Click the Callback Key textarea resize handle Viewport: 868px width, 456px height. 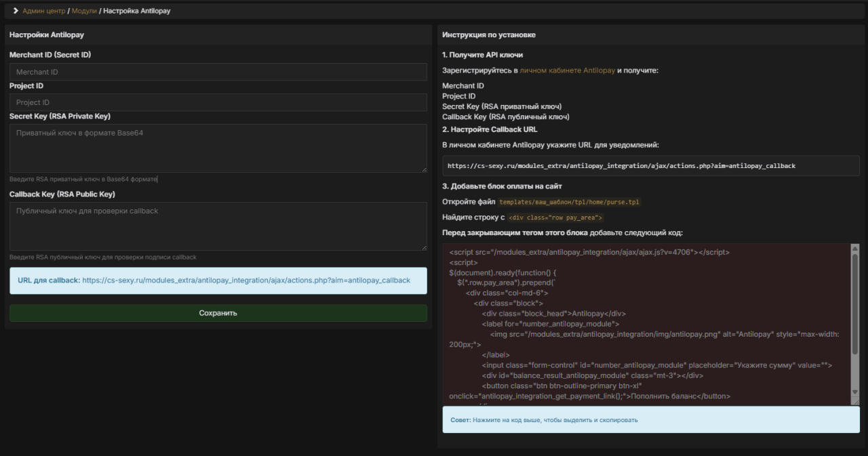tap(424, 247)
